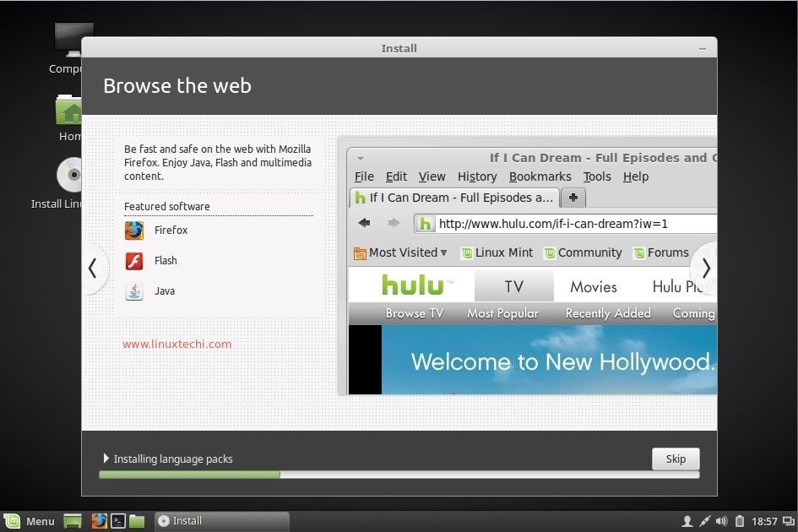
Task: Launch Firefox from the taskbar
Action: [99, 521]
